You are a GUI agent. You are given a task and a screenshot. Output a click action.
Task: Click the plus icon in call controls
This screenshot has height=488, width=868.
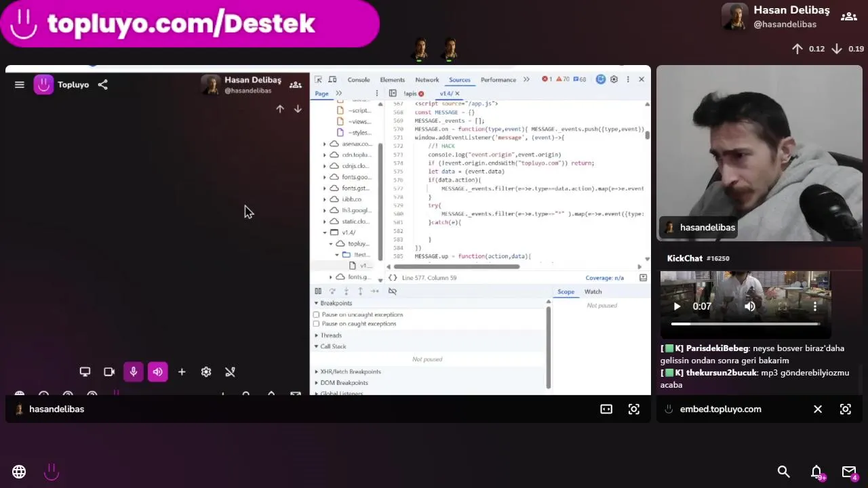coord(182,371)
